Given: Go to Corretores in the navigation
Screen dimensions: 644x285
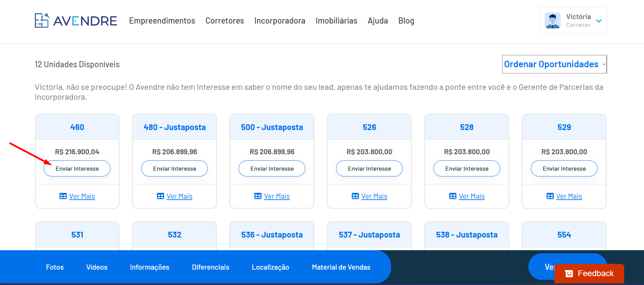Looking at the screenshot, I should coord(225,21).
